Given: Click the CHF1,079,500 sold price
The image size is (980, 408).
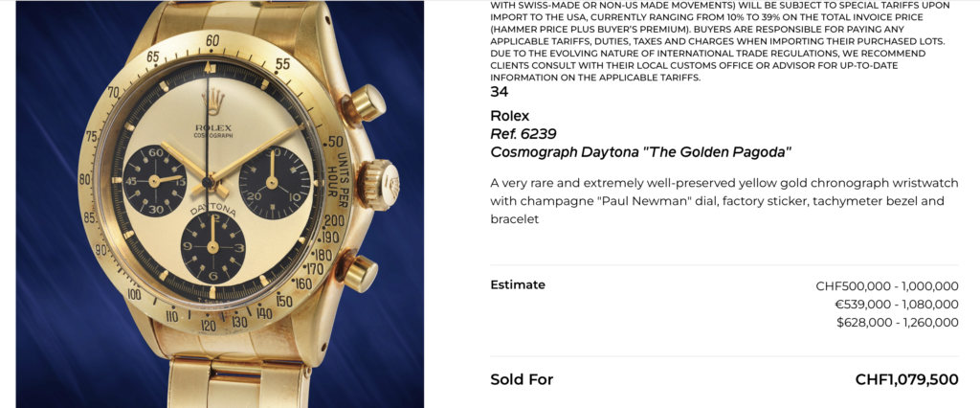Looking at the screenshot, I should pos(906,379).
